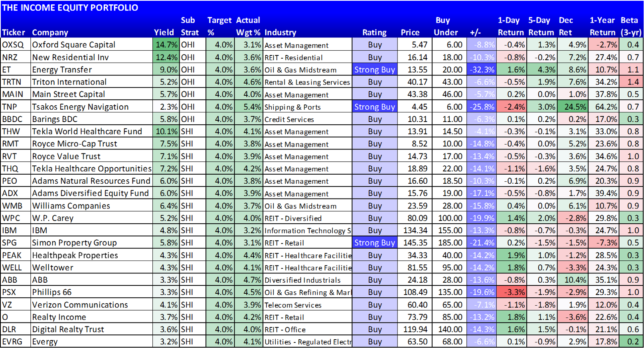Image resolution: width=644 pixels, height=348 pixels.
Task: Click the OXSQ ticker cell
Action: click(16, 45)
